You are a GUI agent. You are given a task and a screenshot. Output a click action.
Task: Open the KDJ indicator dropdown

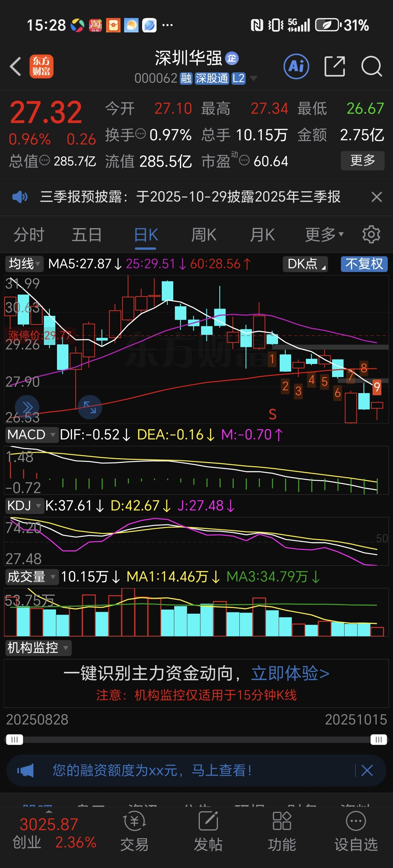pos(24,506)
